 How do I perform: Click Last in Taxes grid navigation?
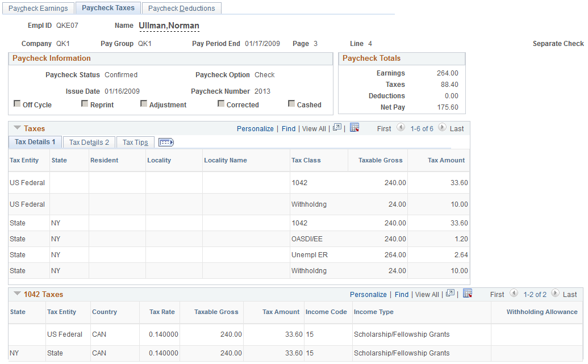click(x=457, y=128)
